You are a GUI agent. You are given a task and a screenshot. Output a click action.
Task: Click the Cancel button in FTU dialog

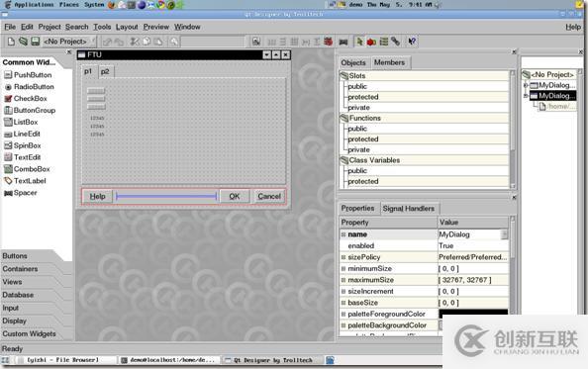(x=269, y=196)
